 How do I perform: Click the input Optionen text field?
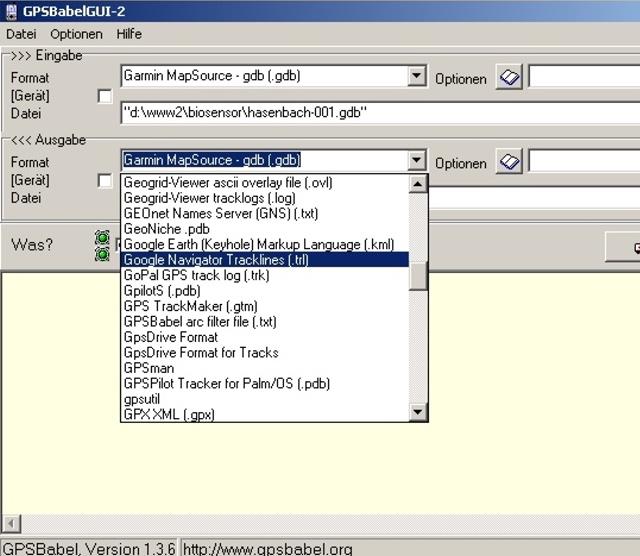(x=584, y=76)
